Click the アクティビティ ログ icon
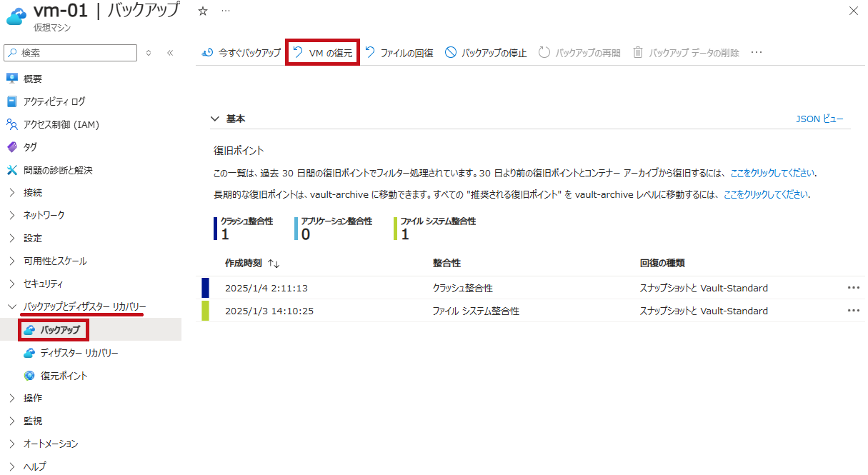The image size is (868, 475). coord(11,101)
